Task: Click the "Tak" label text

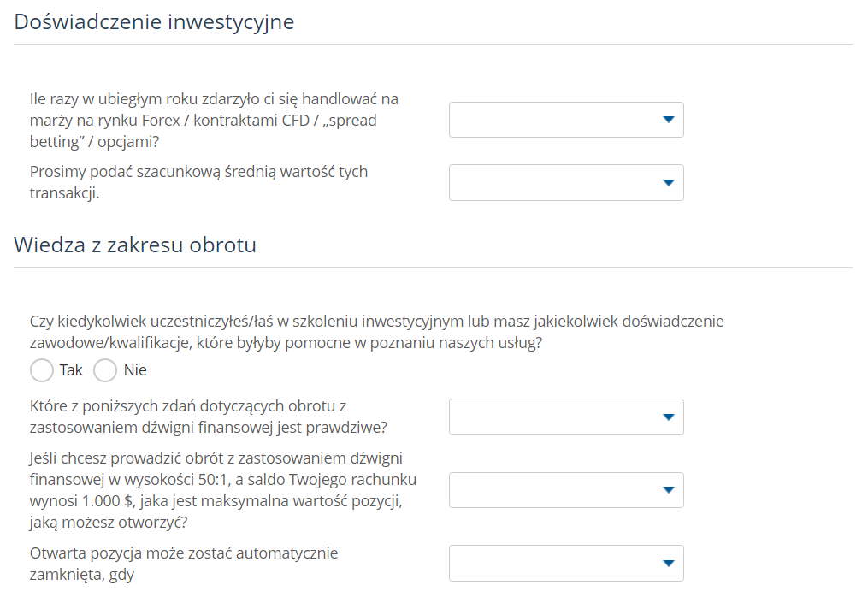Action: 71,370
